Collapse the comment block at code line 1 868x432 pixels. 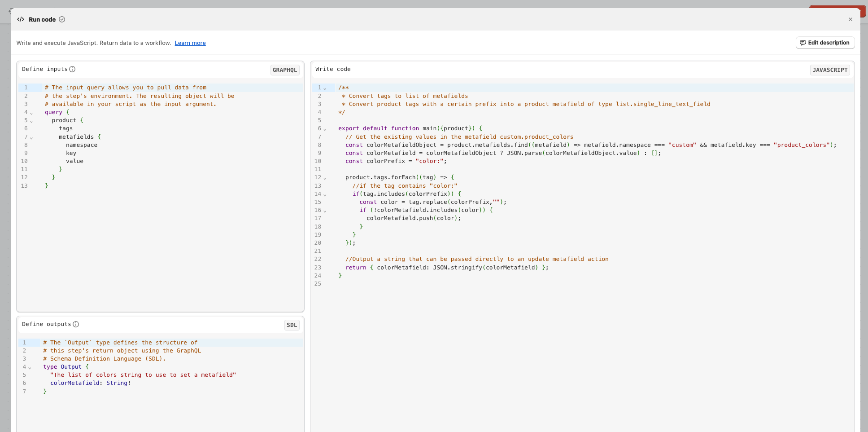(x=325, y=88)
